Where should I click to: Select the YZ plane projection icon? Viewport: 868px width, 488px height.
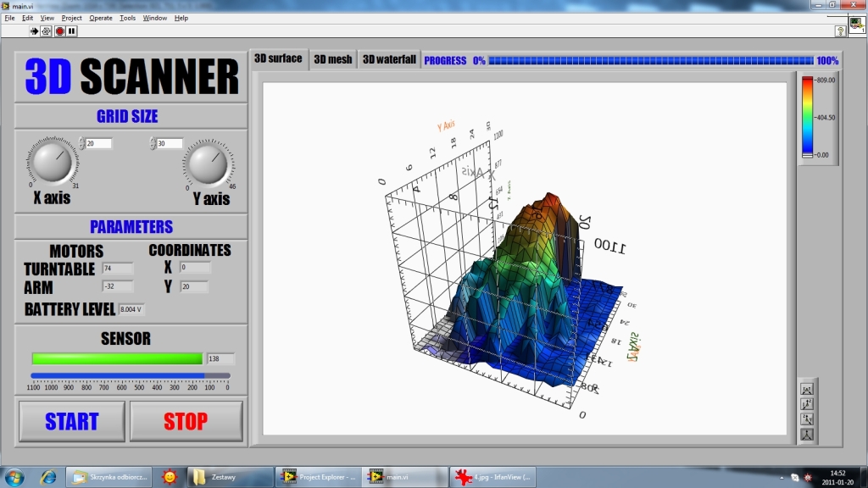pos(807,419)
